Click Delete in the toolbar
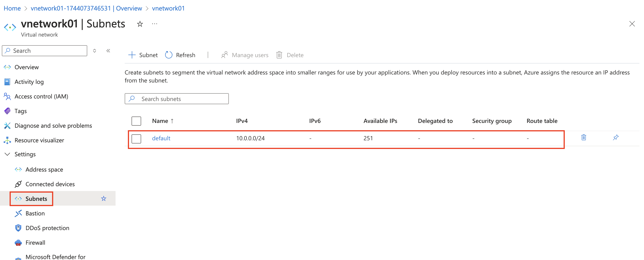 pos(290,55)
